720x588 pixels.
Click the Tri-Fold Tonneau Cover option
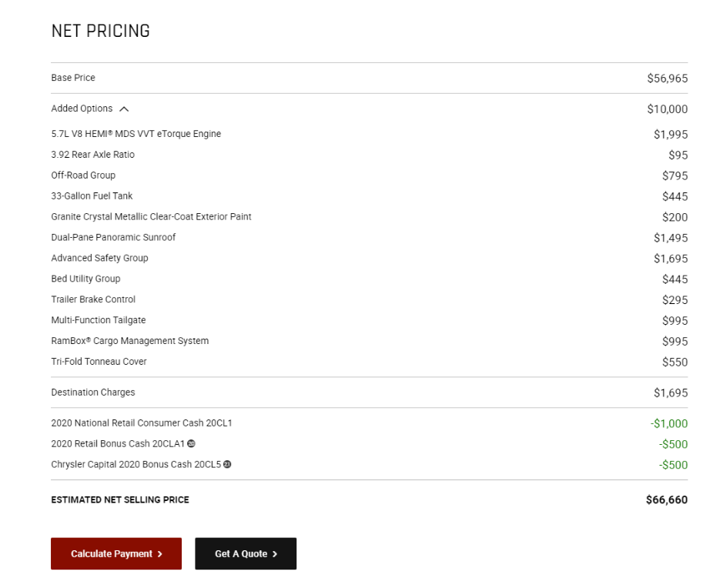click(99, 361)
